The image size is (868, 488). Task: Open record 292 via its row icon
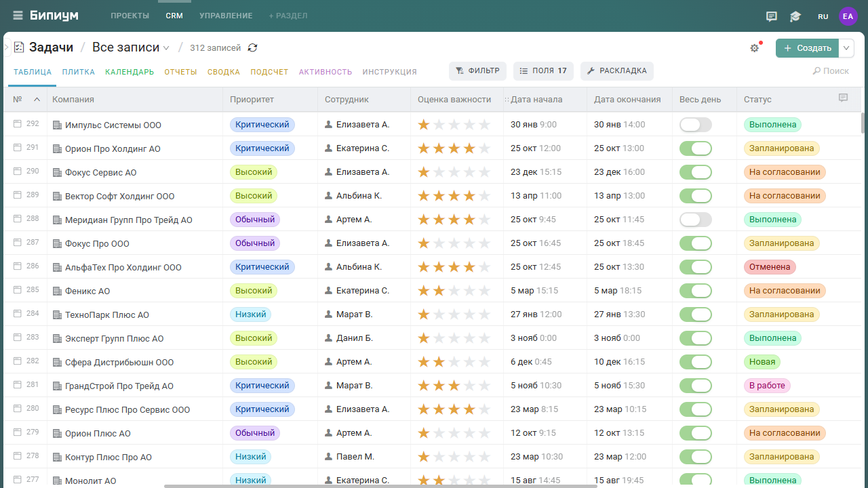(18, 124)
